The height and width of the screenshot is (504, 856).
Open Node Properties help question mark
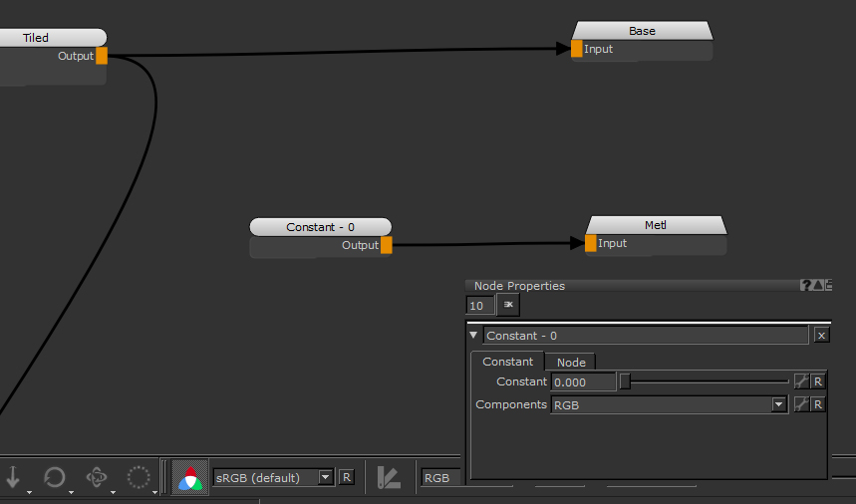coord(806,286)
